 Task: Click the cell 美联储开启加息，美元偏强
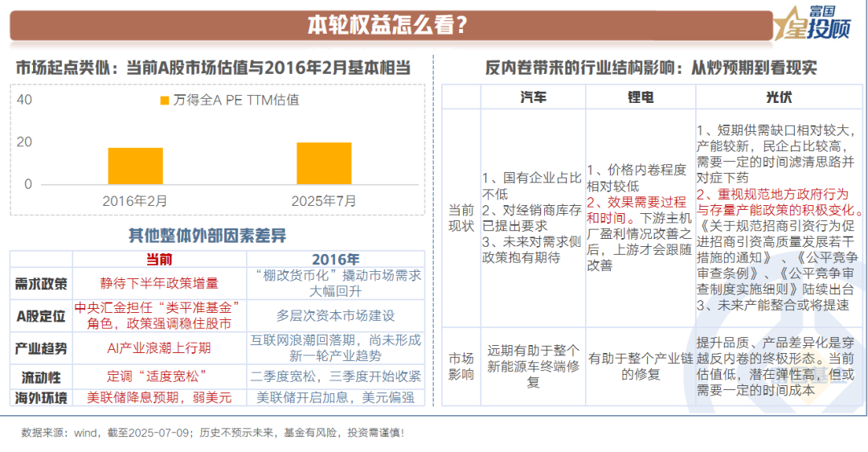(335, 398)
